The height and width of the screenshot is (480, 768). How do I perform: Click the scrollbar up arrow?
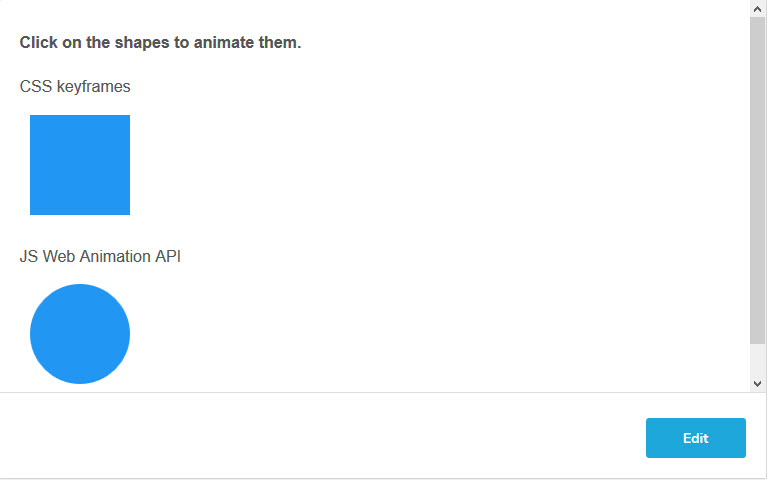[757, 8]
